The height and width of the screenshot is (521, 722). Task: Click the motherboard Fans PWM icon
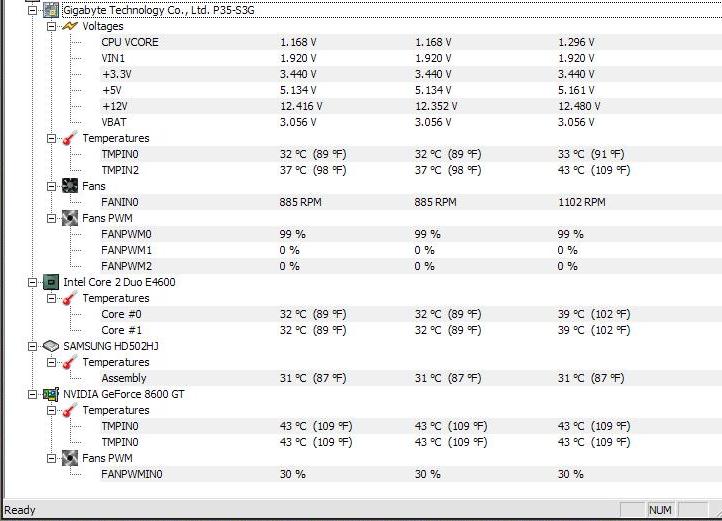(x=70, y=218)
